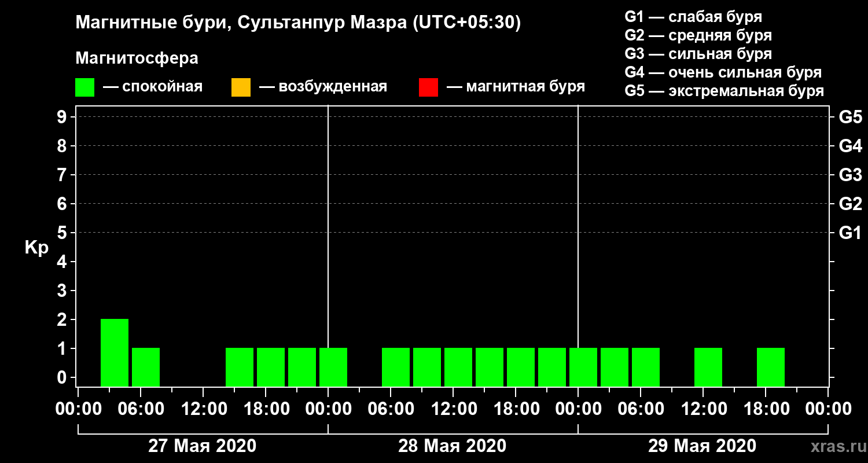Click the G4 right axis label
The height and width of the screenshot is (463, 868).
pos(851,146)
